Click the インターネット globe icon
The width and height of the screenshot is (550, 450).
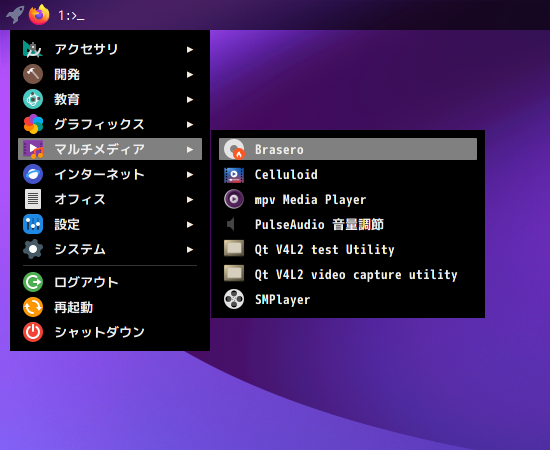pos(33,174)
